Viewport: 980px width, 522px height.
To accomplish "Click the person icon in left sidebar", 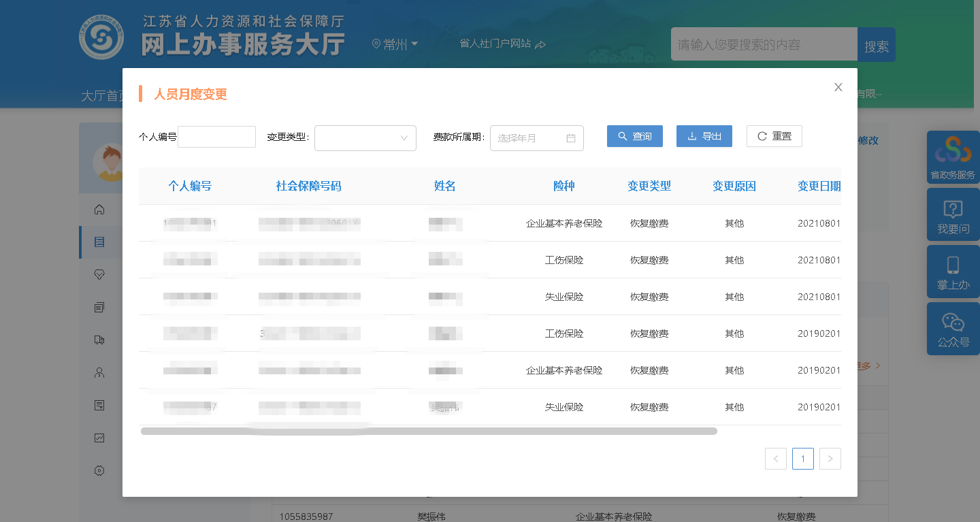I will pos(99,372).
